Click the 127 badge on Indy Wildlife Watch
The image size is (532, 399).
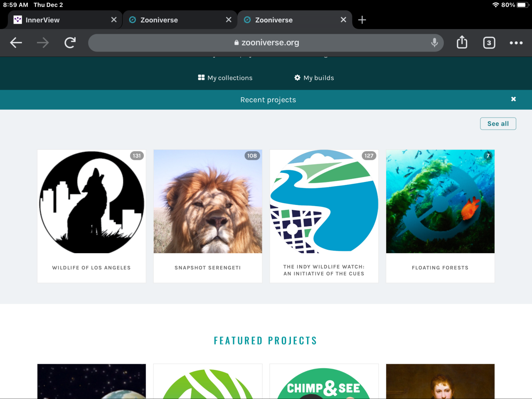[x=369, y=155]
